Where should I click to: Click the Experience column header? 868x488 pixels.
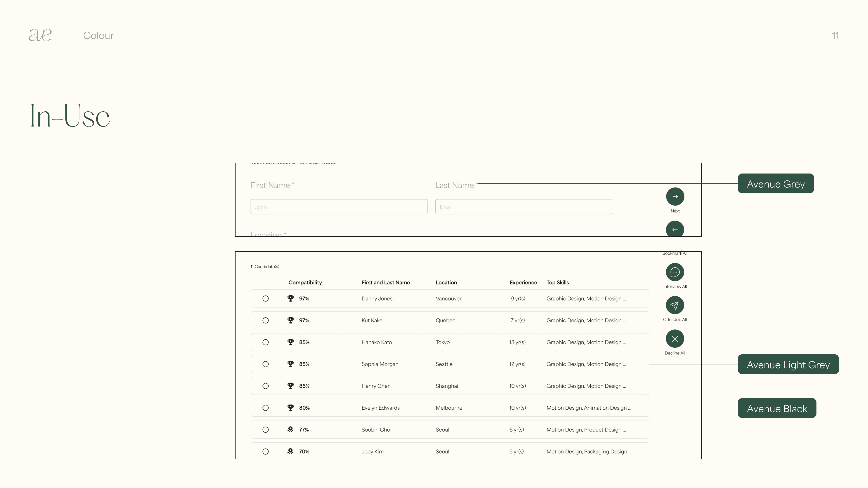pyautogui.click(x=523, y=283)
